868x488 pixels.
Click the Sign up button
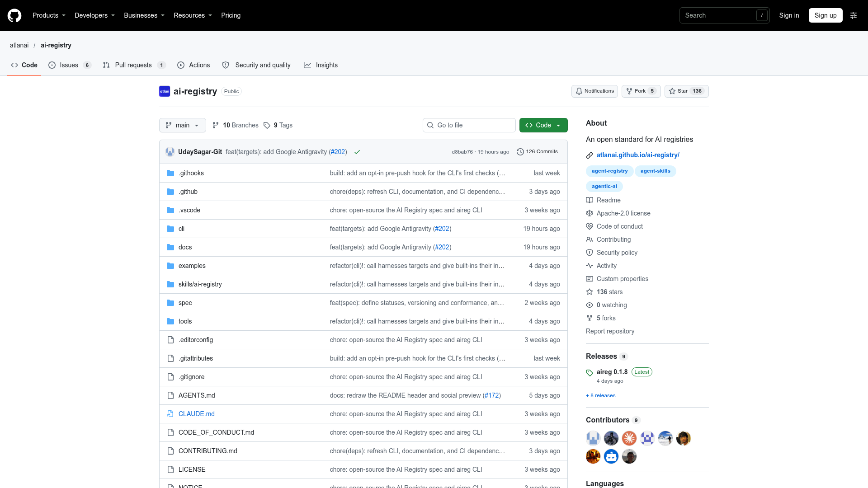click(x=826, y=15)
